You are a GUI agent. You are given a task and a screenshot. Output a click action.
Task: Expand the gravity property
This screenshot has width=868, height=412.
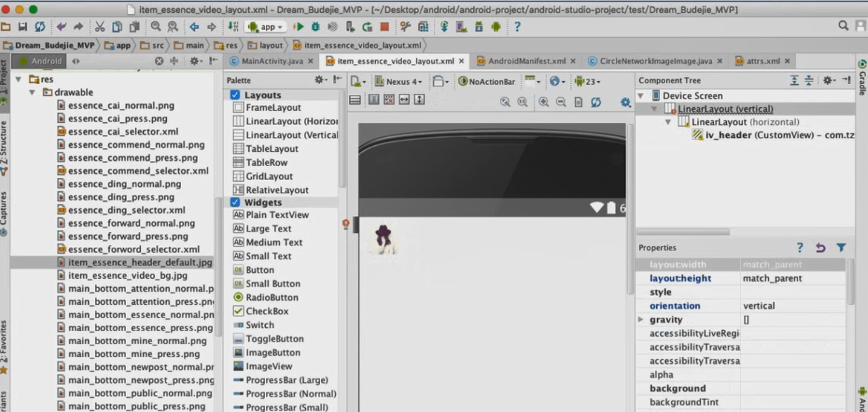(640, 319)
